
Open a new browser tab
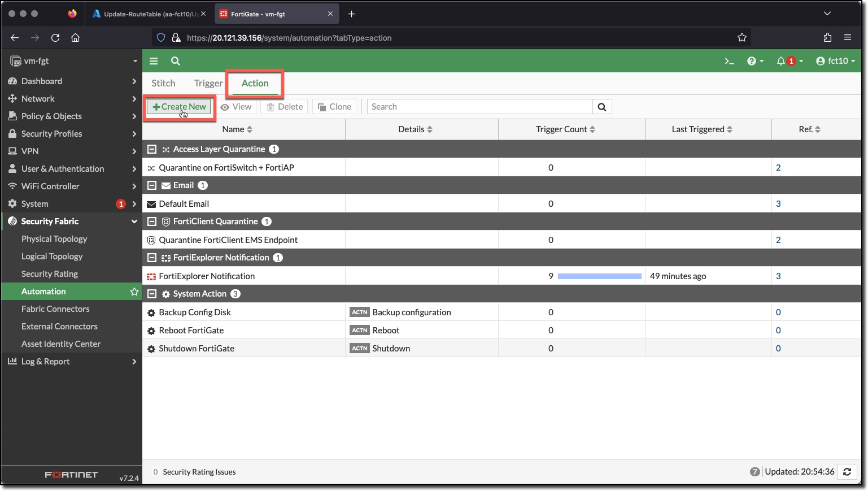pyautogui.click(x=351, y=14)
